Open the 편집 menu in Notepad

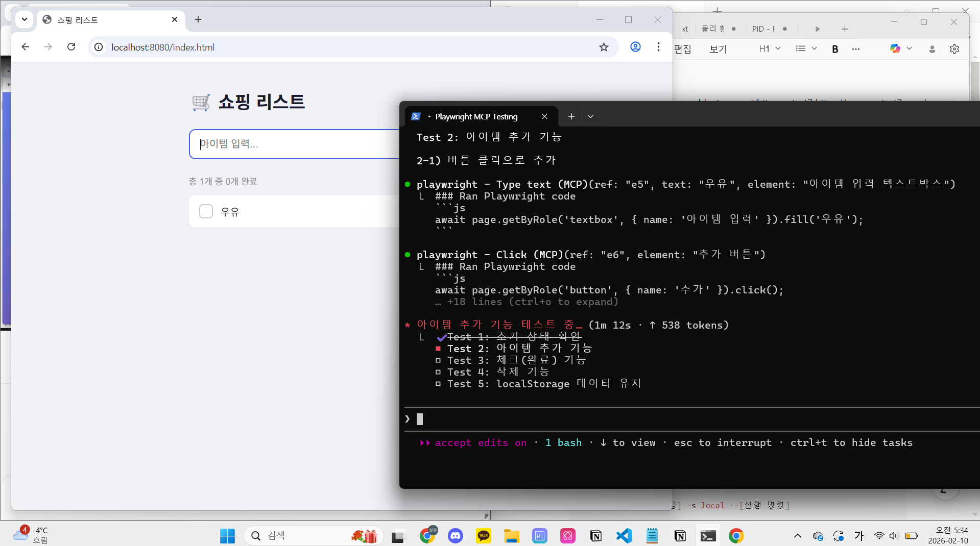[683, 49]
